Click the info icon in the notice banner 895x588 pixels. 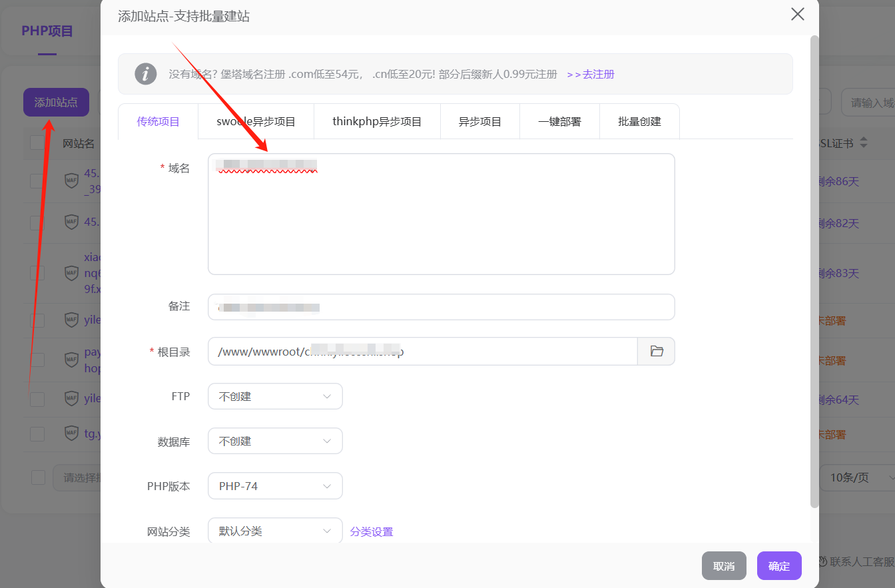point(146,74)
